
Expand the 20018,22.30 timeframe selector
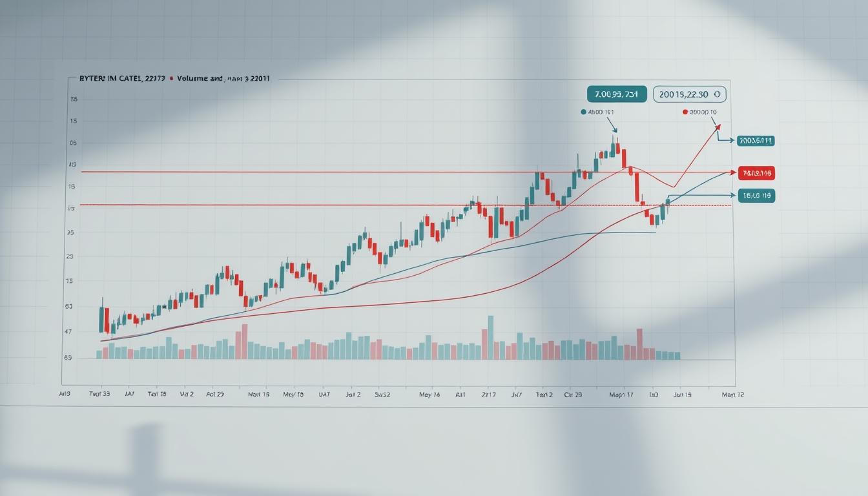click(690, 94)
